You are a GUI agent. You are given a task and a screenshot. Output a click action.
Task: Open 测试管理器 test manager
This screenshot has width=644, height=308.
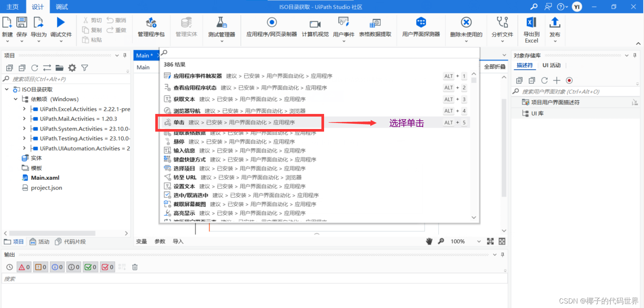tap(222, 23)
